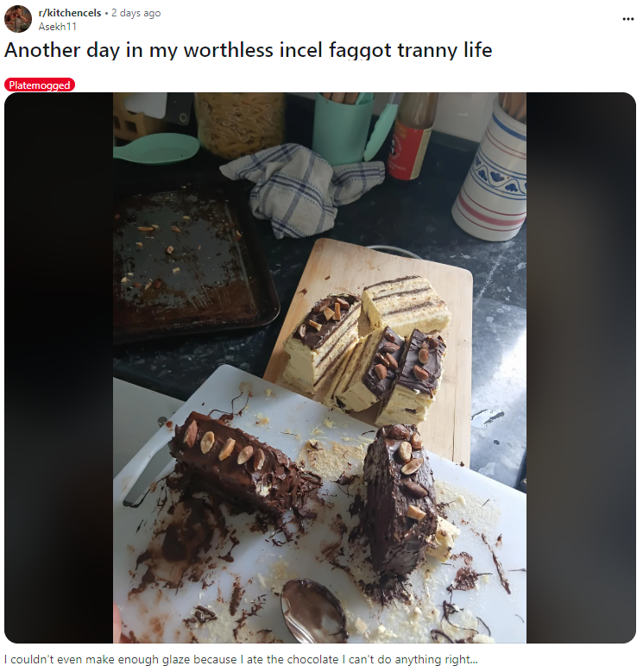Viewport: 643px width, 672px height.
Task: Click the post body text about glaze
Action: (241, 659)
